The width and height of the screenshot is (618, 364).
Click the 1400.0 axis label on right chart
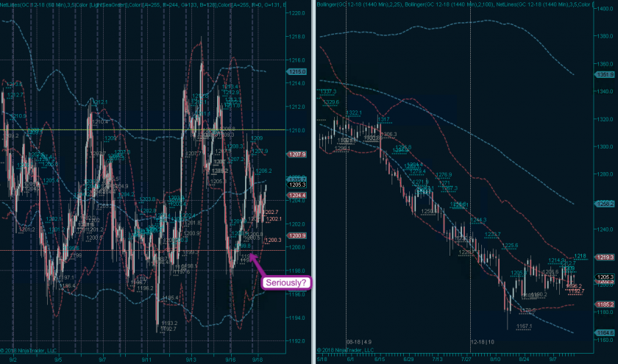pos(605,9)
